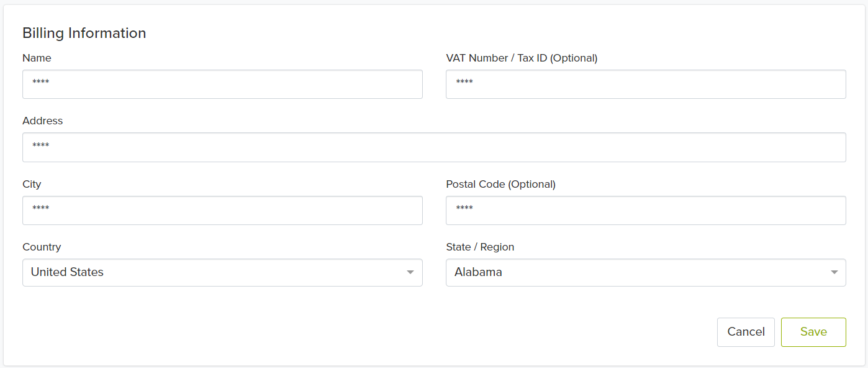Click the State / Region label

480,247
